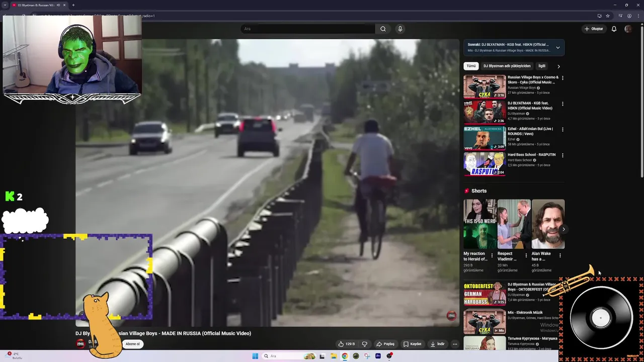
Task: Bookmark this page with the star icon
Action: tap(608, 16)
